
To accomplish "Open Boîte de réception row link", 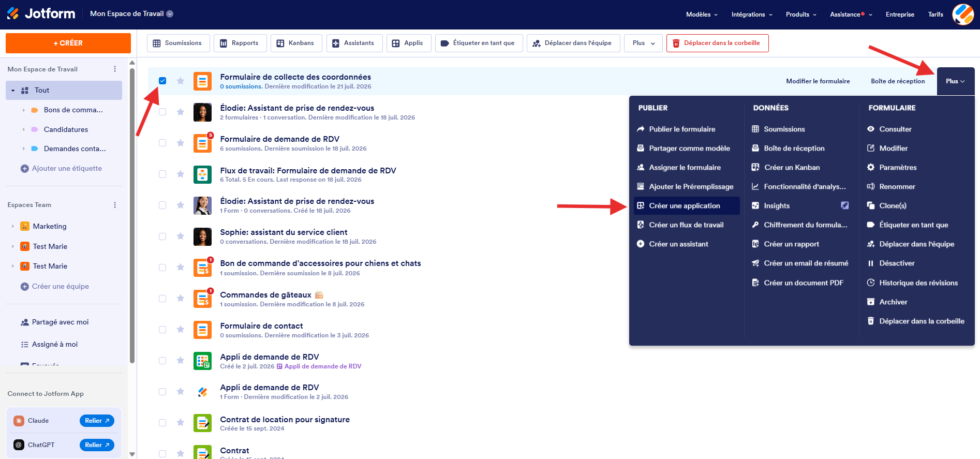I will [x=898, y=81].
